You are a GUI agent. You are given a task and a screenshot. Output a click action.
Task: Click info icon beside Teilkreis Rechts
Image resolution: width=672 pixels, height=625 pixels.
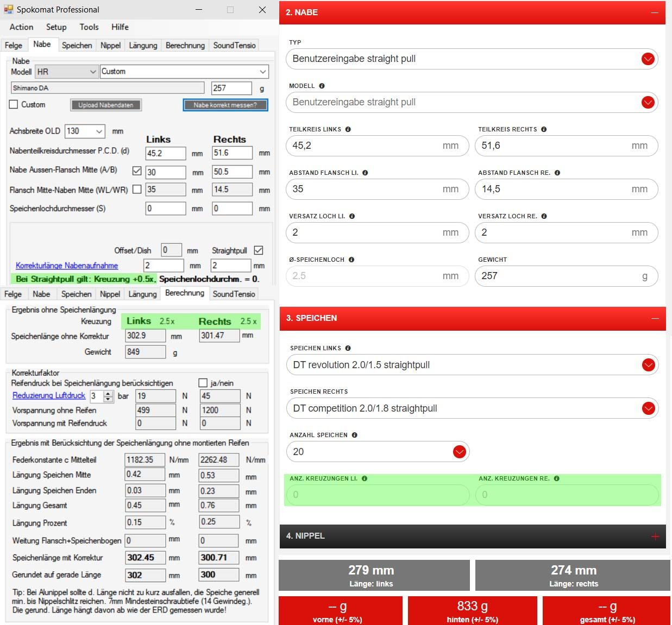(544, 129)
